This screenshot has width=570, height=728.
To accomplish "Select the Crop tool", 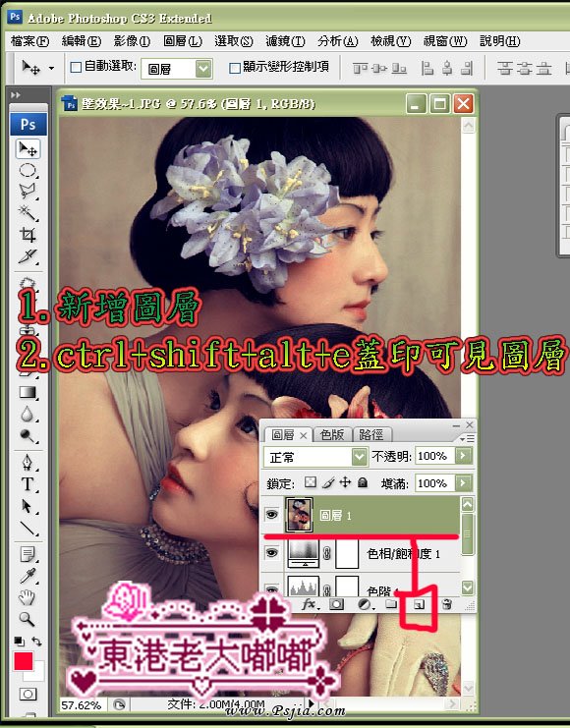I will click(x=28, y=235).
